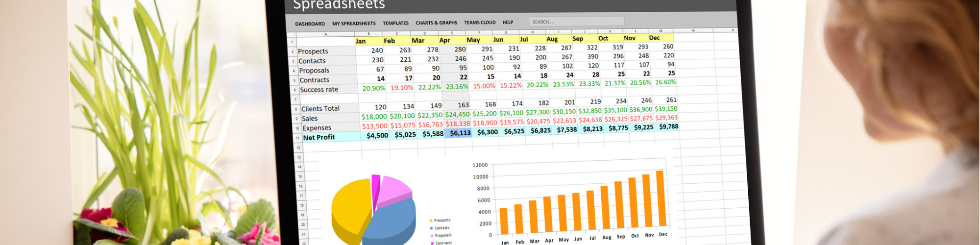The image size is (980, 245).
Task: Focus the Search input field
Action: coord(576,22)
